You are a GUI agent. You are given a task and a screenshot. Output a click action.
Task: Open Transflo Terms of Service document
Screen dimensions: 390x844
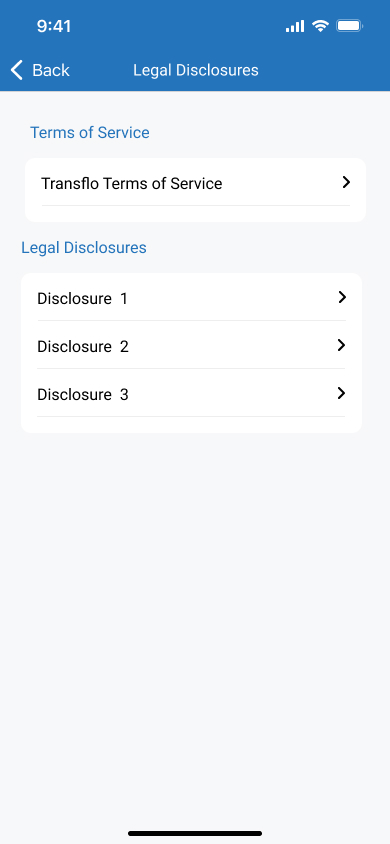(x=195, y=183)
